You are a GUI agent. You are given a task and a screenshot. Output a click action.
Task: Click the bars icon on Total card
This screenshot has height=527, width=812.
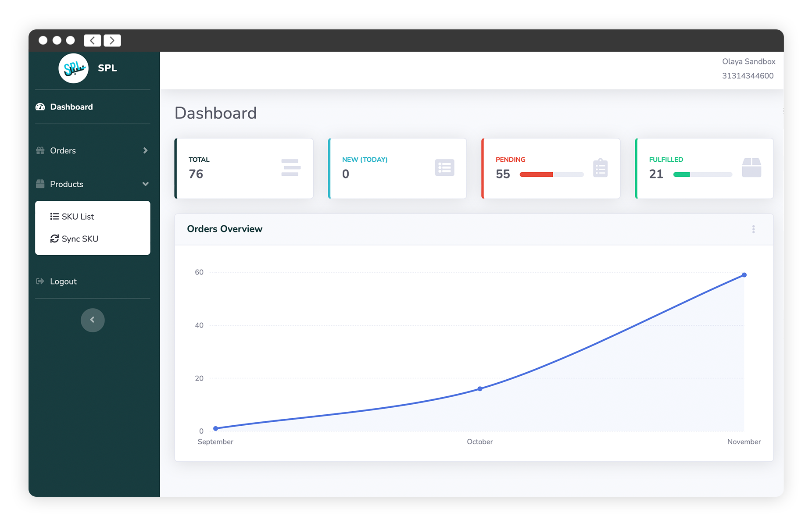pos(290,168)
